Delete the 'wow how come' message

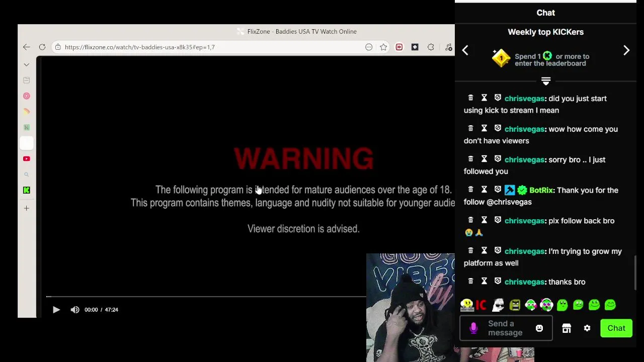click(x=470, y=129)
